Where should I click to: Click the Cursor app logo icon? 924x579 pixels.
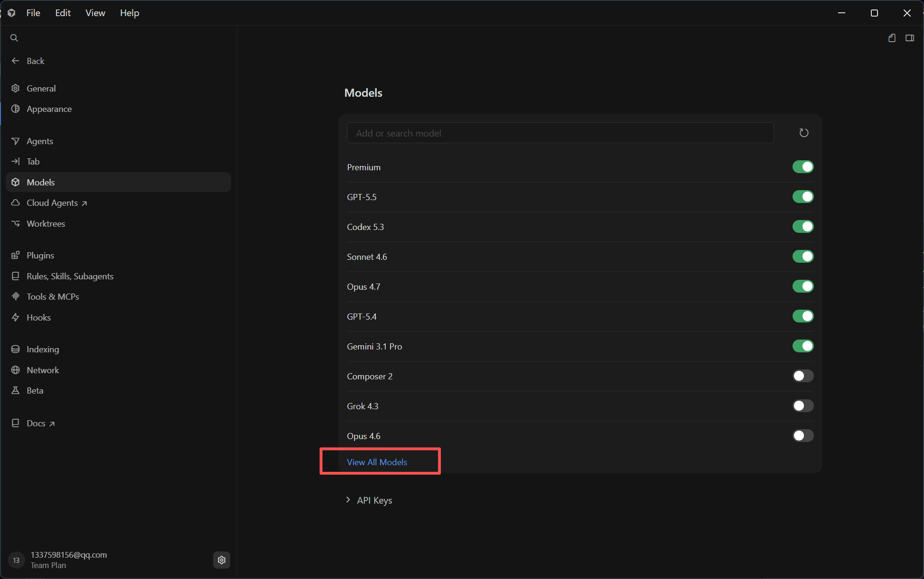tap(11, 13)
